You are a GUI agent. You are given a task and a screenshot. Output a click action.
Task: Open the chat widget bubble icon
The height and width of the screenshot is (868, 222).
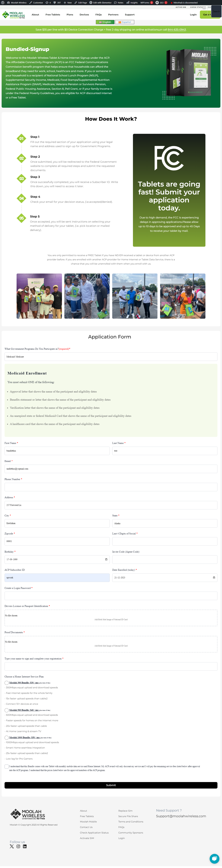point(214,859)
